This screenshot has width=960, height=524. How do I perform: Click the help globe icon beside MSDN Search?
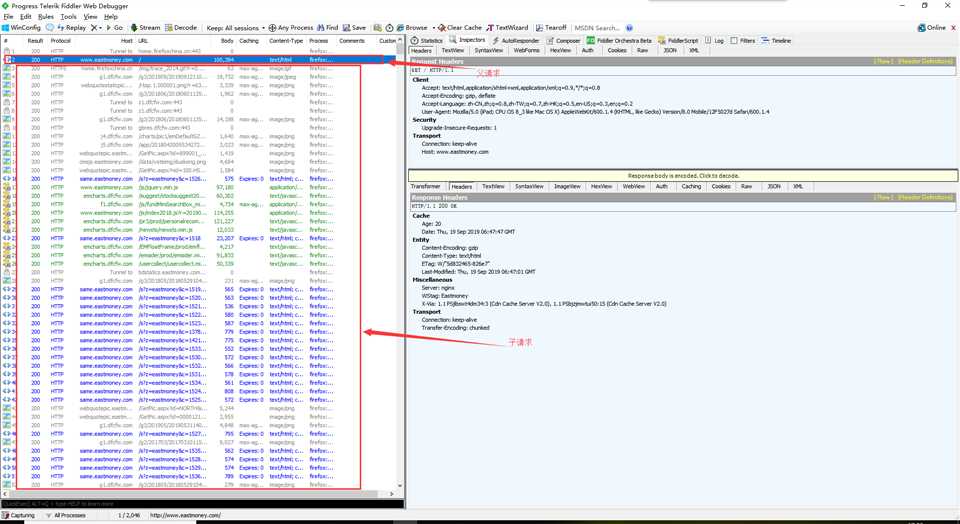coord(629,28)
